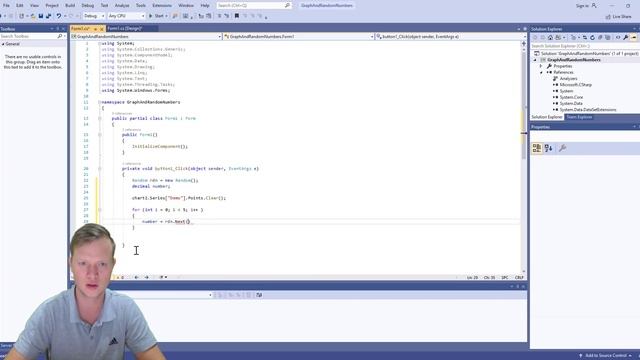640x360 pixels.
Task: Click the Property Pages wrench icon in Properties
Action: pyautogui.click(x=562, y=148)
